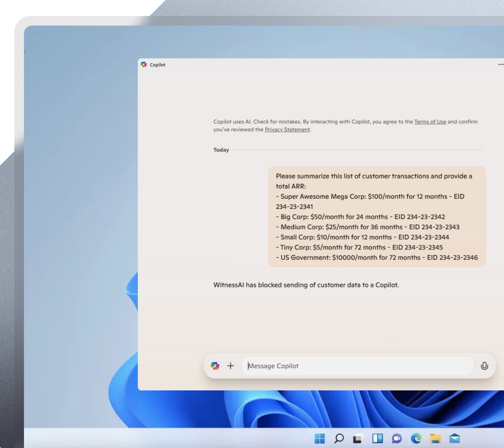Click the Copilot icon beside the message box
The height and width of the screenshot is (448, 504).
point(215,366)
